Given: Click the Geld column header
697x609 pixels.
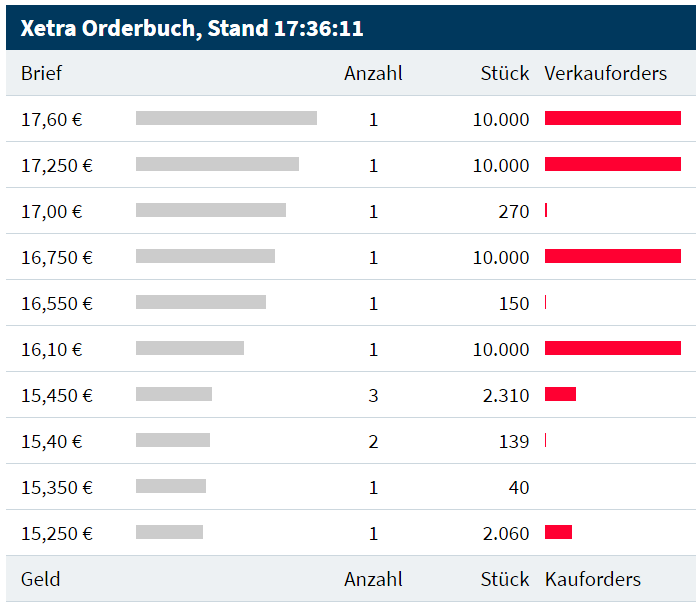Looking at the screenshot, I should [x=41, y=579].
